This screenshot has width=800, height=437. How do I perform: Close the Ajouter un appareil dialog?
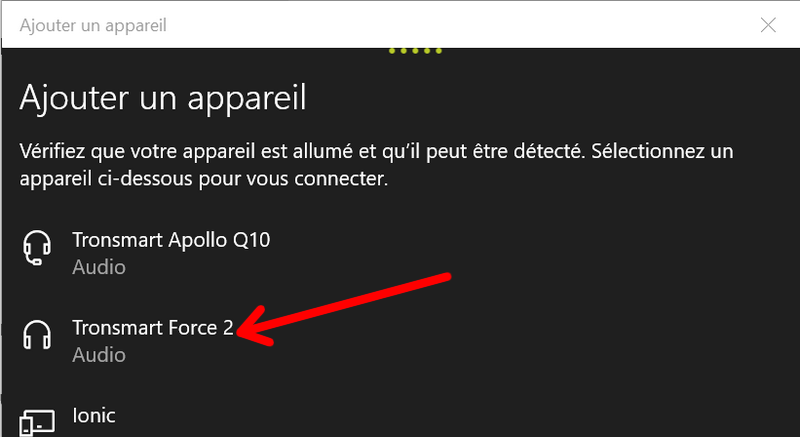click(768, 25)
